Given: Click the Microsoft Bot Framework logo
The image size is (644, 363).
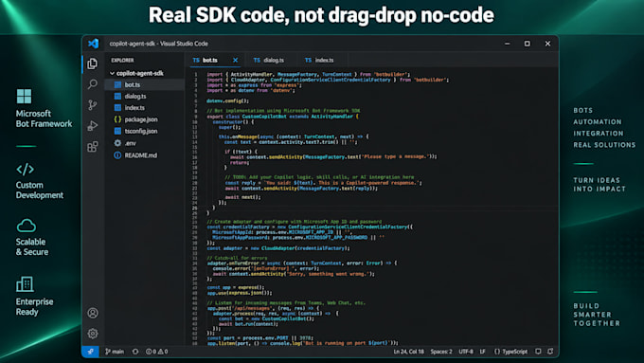Looking at the screenshot, I should (24, 96).
